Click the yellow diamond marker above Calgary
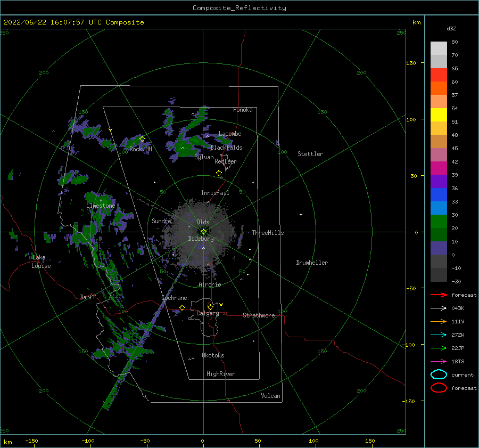Image resolution: width=479 pixels, height=448 pixels. coord(210,307)
